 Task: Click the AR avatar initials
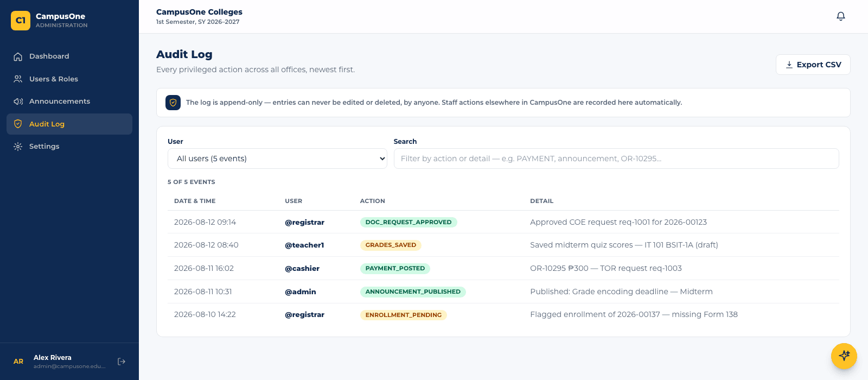pyautogui.click(x=18, y=362)
